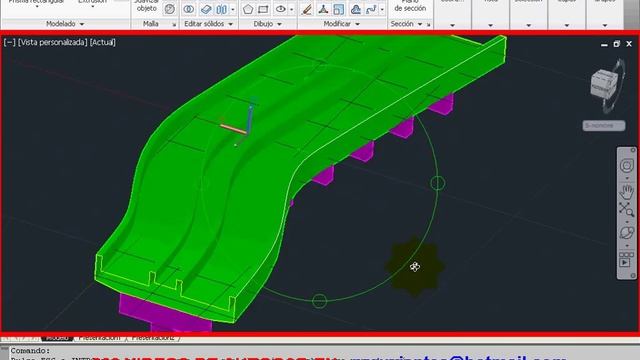Open the Vista personalizada view menu
This screenshot has height=360, width=640.
pos(53,42)
